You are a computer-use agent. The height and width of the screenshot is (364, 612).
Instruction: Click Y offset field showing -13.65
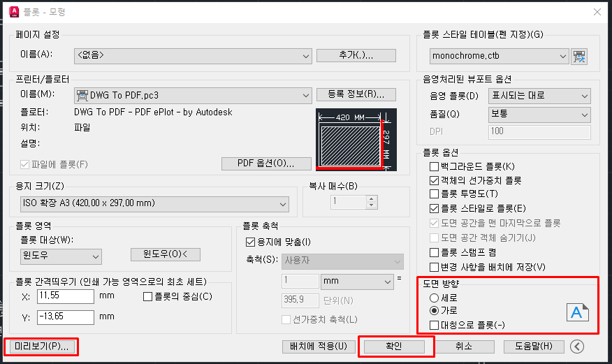pos(66,317)
